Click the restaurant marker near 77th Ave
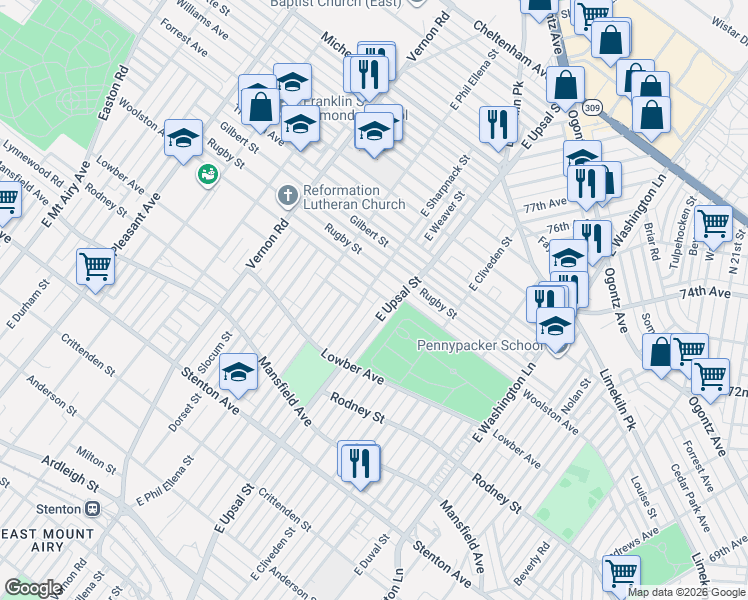Screen dimensions: 748x600 [x=586, y=185]
